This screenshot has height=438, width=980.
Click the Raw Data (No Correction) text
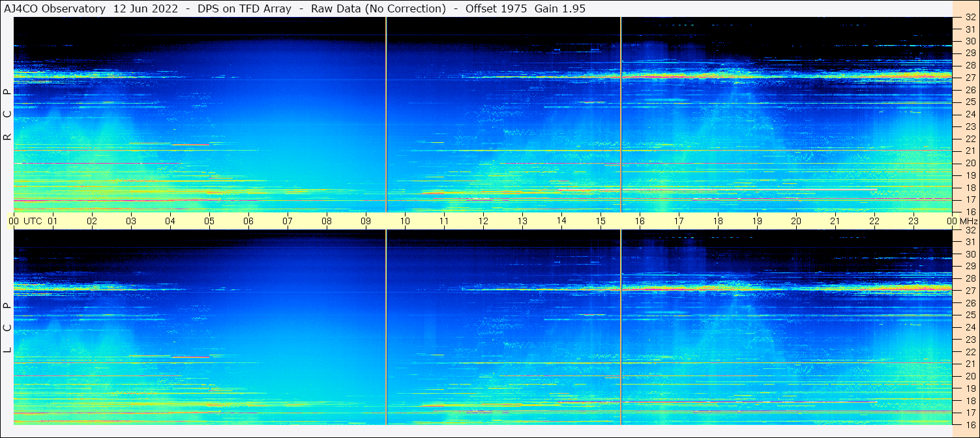click(x=378, y=9)
